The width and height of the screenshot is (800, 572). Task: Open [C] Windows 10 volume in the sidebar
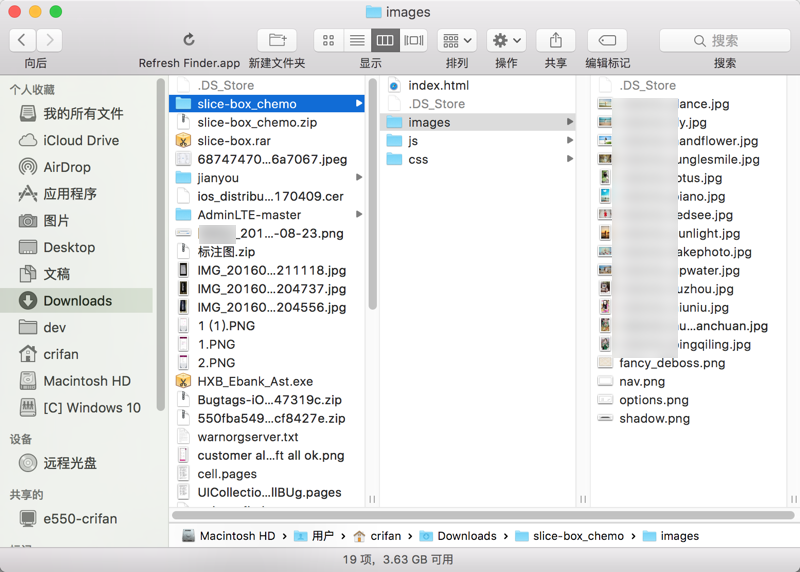pyautogui.click(x=77, y=408)
